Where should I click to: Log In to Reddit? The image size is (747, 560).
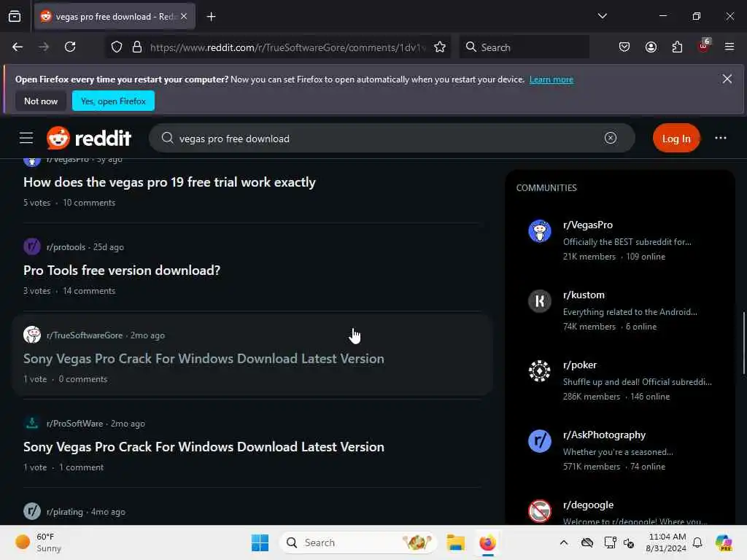pyautogui.click(x=676, y=139)
